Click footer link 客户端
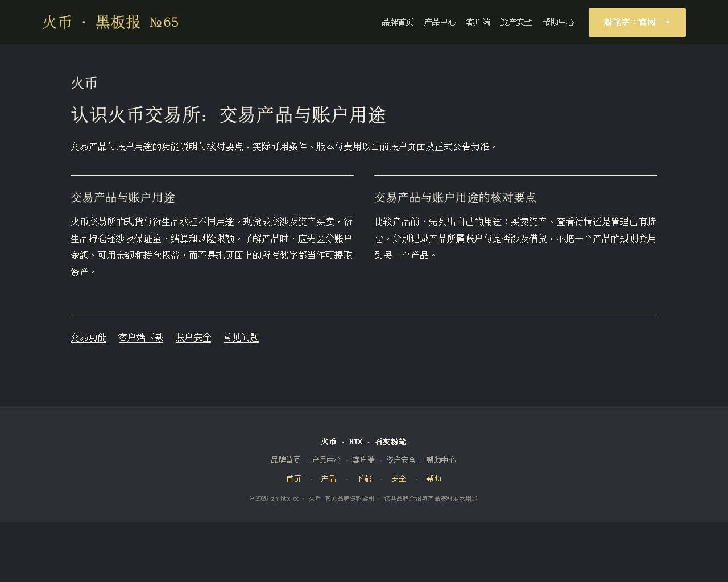This screenshot has height=582, width=728. click(x=363, y=460)
